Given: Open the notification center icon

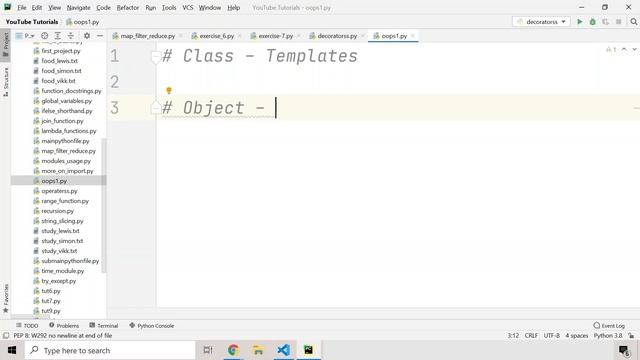Looking at the screenshot, I should (624, 350).
